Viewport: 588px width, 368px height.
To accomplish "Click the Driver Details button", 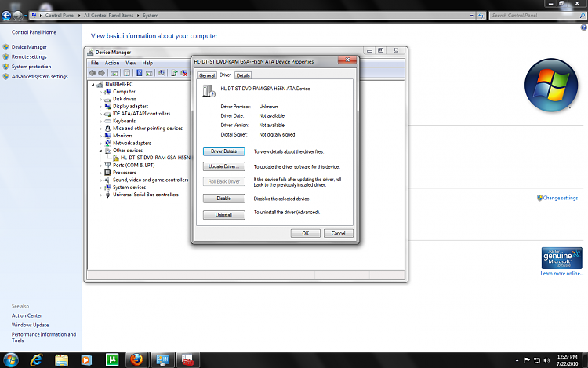I will click(224, 151).
